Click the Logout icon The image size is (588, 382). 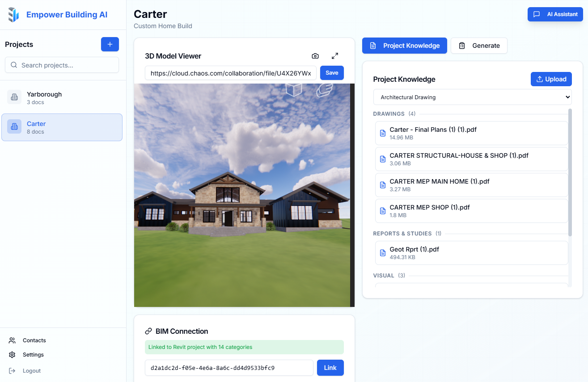tap(12, 370)
